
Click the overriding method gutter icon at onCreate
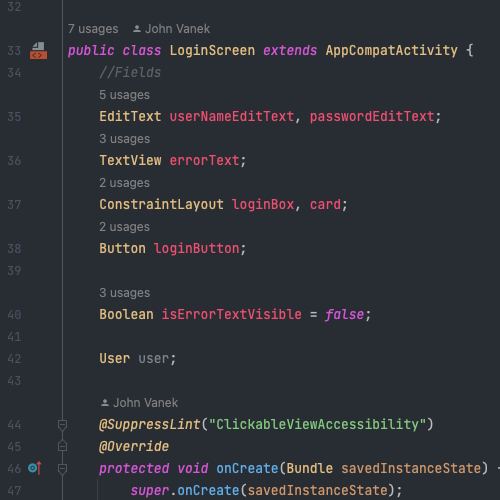(35, 468)
